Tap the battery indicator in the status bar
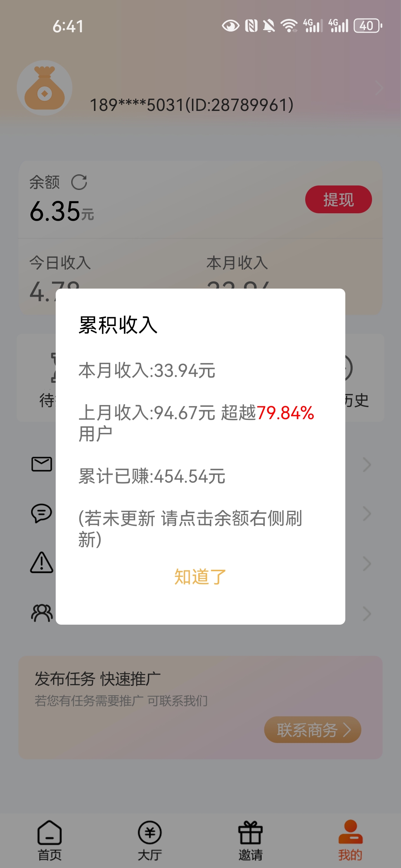 tap(368, 26)
